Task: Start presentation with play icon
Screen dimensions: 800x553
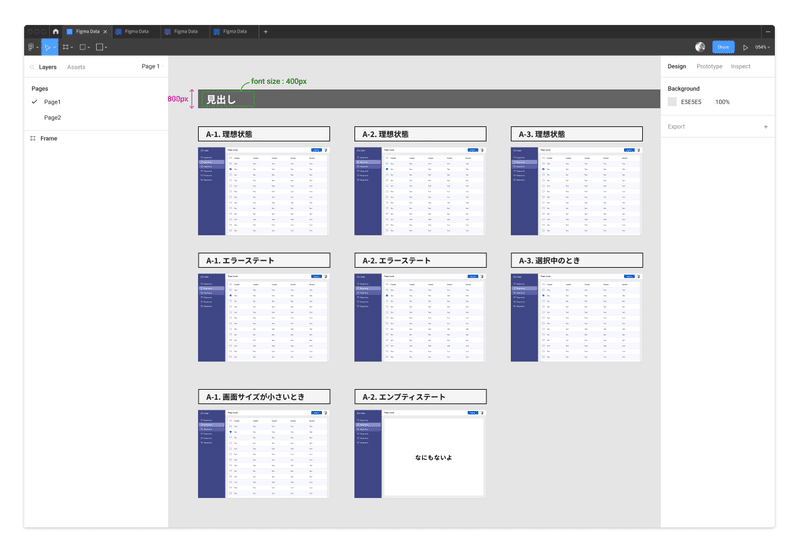Action: coord(745,47)
